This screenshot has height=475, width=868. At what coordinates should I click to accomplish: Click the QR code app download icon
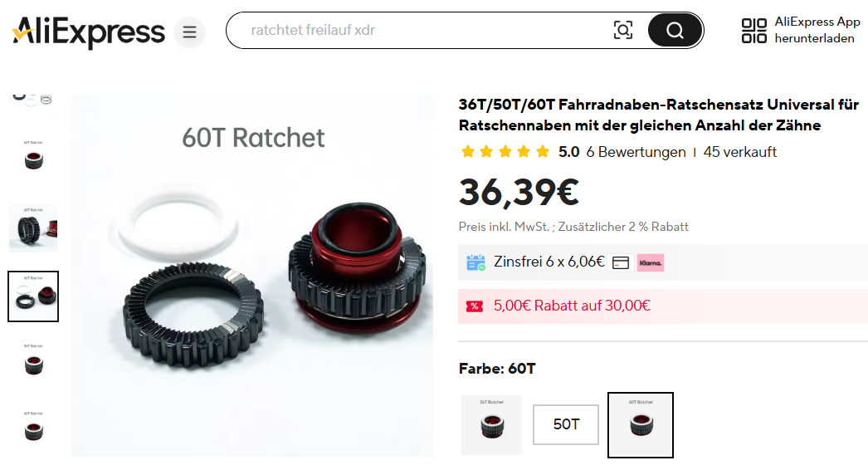pos(754,31)
